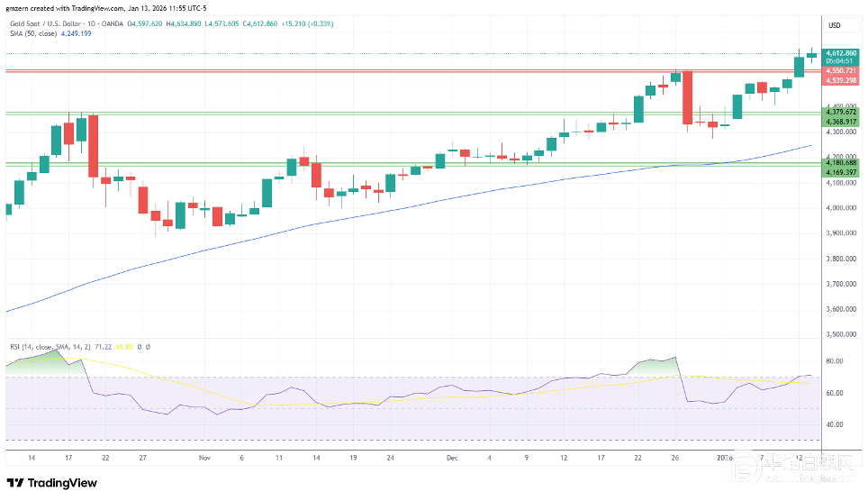This screenshot has width=868, height=501.
Task: Select the large red candle near Dec 26
Action: (x=688, y=97)
